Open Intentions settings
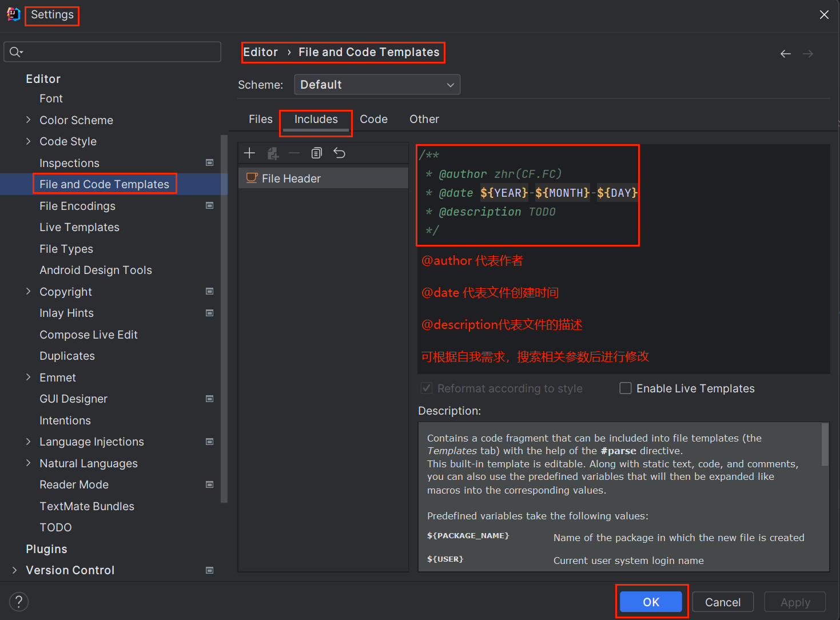The image size is (840, 620). point(65,420)
